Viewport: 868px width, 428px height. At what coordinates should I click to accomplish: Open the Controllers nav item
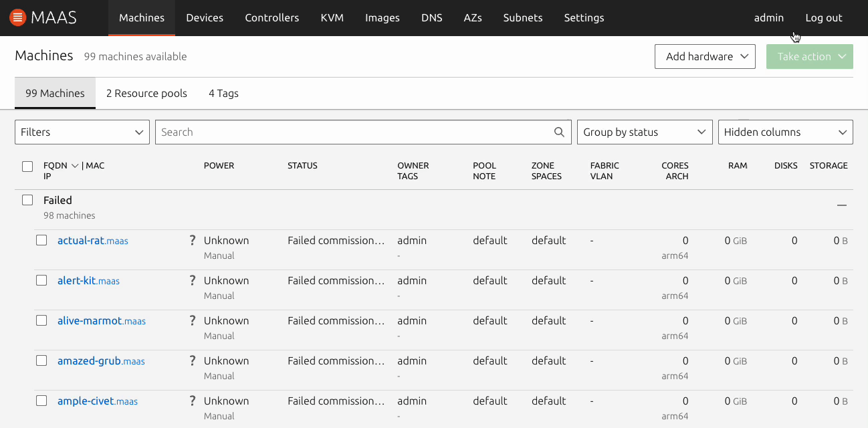(272, 18)
